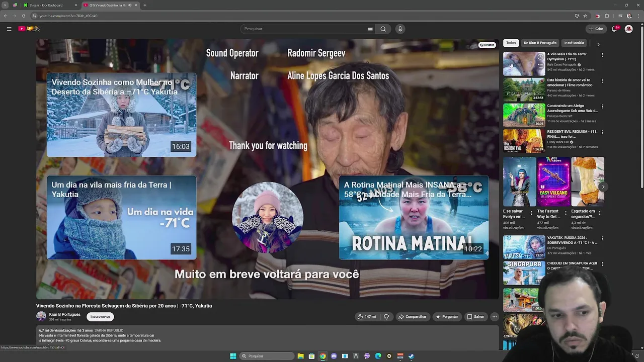This screenshot has width=644, height=362.
Task: Bookmark this page with the star icon
Action: (x=585, y=16)
